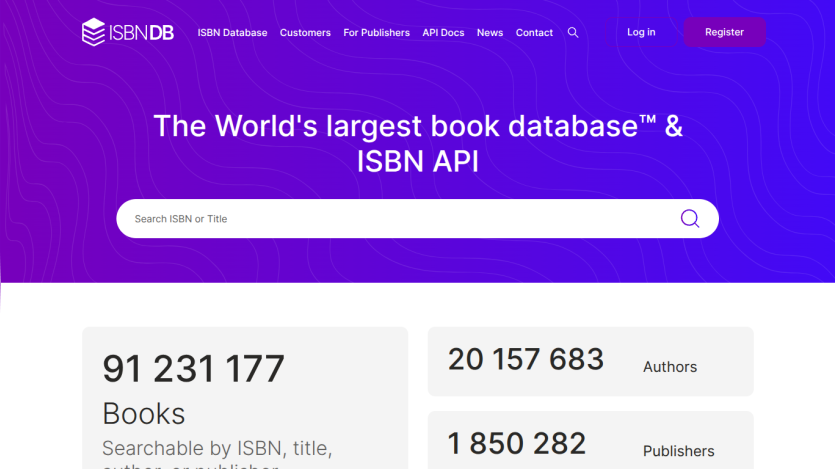The height and width of the screenshot is (469, 835).
Task: Go to Customers page
Action: tap(305, 32)
